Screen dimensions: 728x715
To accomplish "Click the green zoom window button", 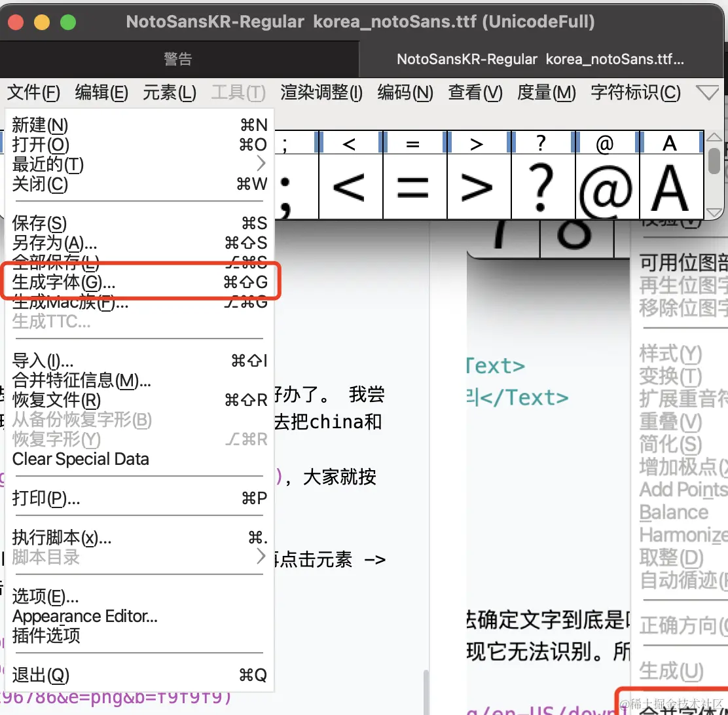I will click(x=68, y=22).
